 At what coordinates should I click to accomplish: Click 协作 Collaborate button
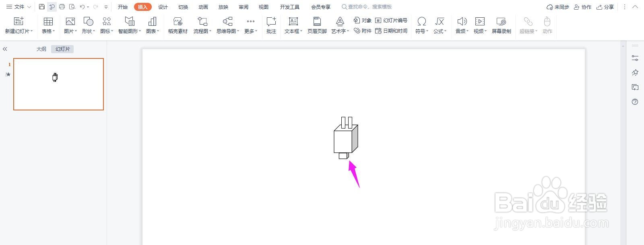click(x=583, y=7)
